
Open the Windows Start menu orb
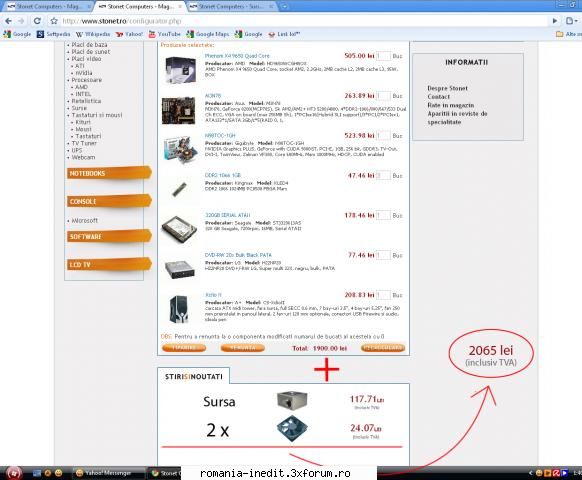click(x=14, y=473)
